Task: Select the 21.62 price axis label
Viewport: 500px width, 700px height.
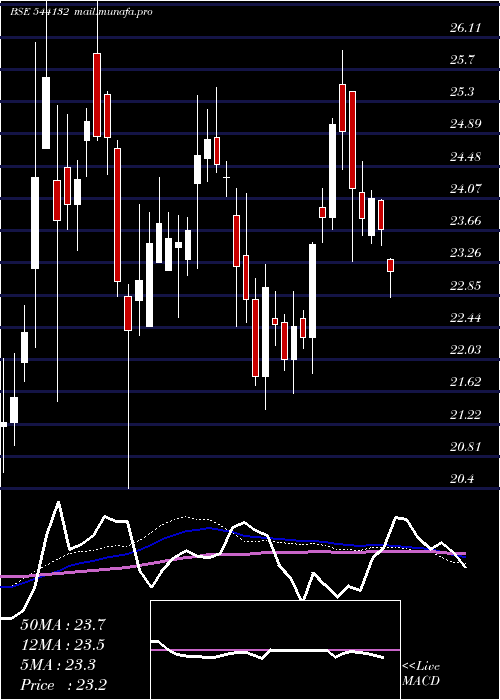Action: click(x=465, y=382)
